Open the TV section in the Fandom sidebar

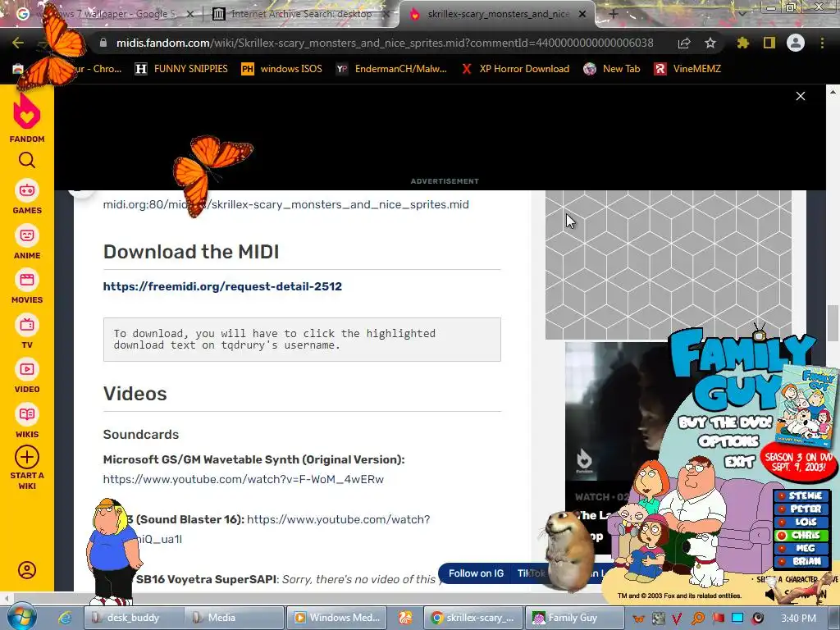click(x=27, y=331)
